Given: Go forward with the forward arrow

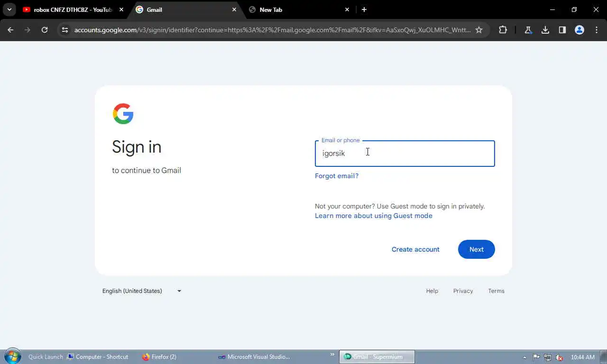Looking at the screenshot, I should click(x=28, y=30).
